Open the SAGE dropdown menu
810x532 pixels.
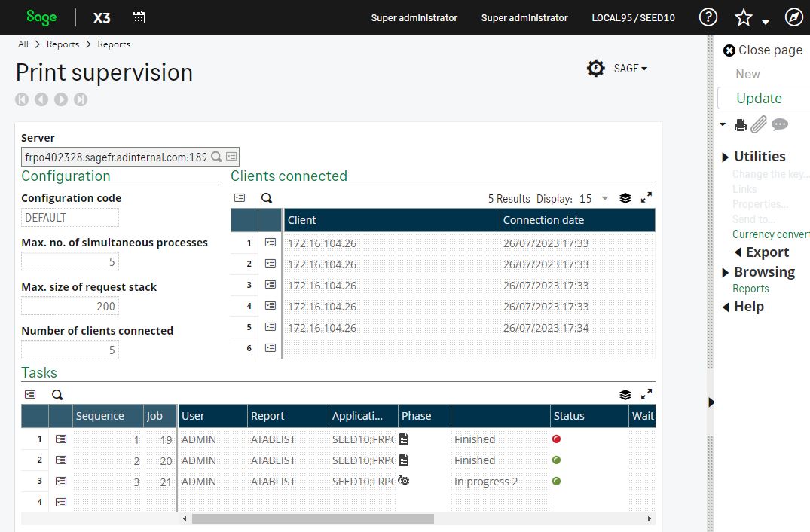630,69
